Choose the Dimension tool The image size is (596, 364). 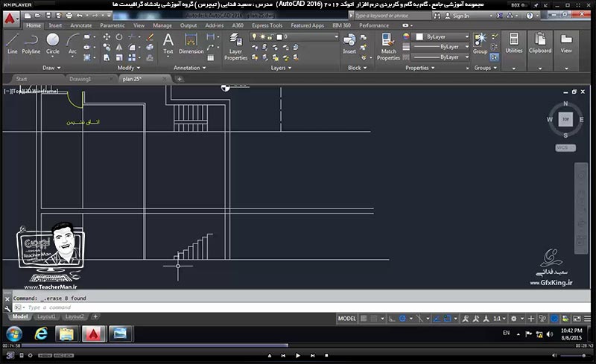tap(191, 43)
